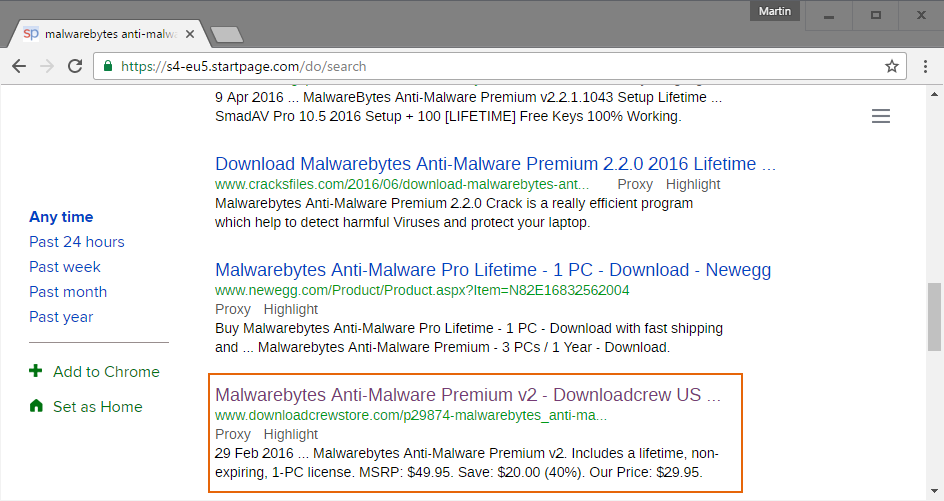Click the vertical scrollbar thumb

tap(934, 317)
